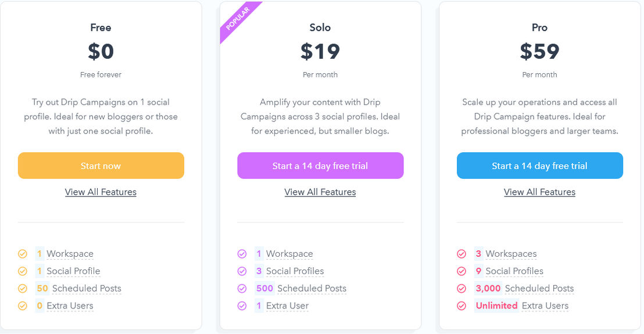Start the Pro 14 day free trial

click(540, 166)
